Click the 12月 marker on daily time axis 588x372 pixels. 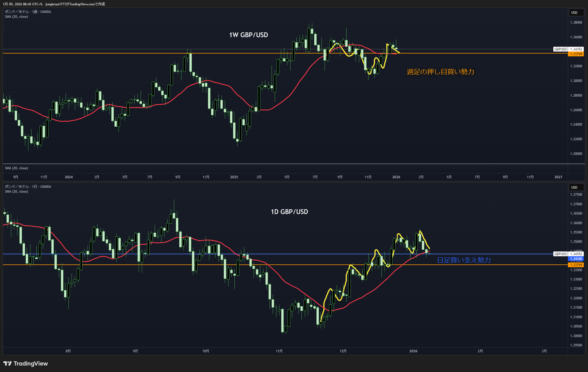click(343, 351)
